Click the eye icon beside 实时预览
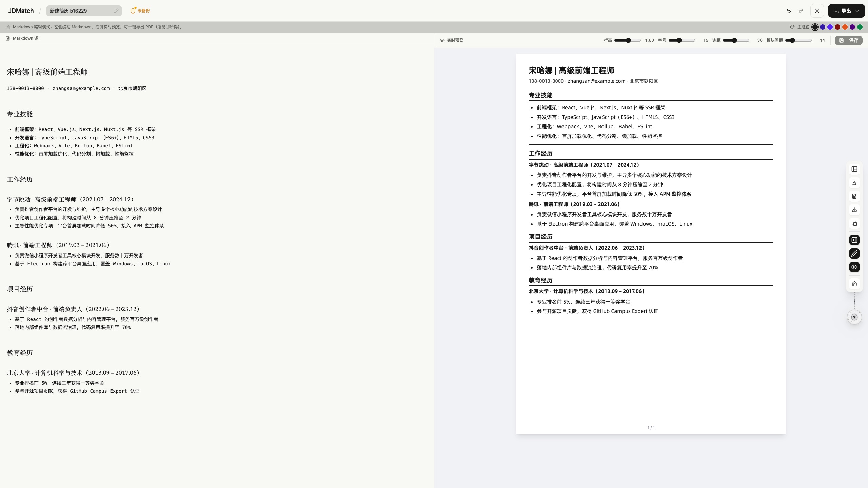The width and height of the screenshot is (868, 488). point(442,40)
